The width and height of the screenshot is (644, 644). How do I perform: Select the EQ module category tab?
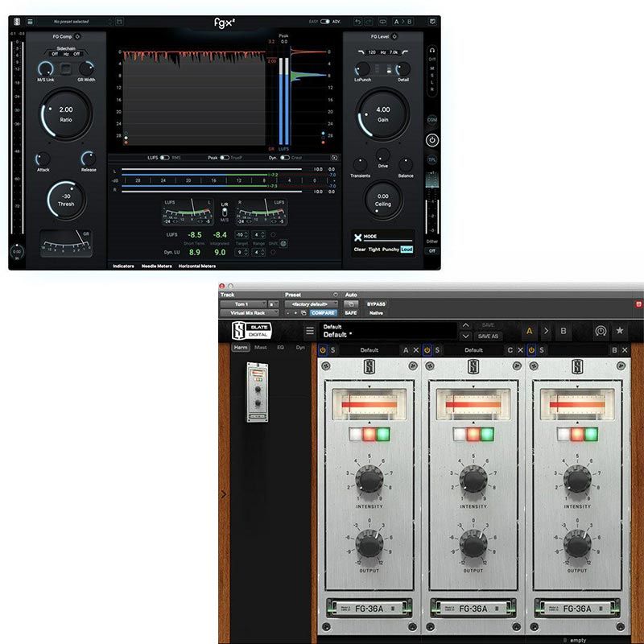(280, 348)
